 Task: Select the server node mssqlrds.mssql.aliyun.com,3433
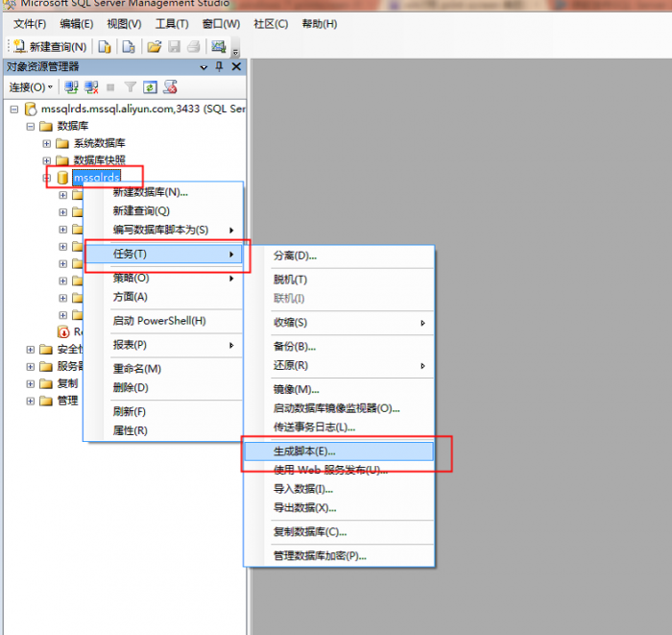pyautogui.click(x=143, y=109)
